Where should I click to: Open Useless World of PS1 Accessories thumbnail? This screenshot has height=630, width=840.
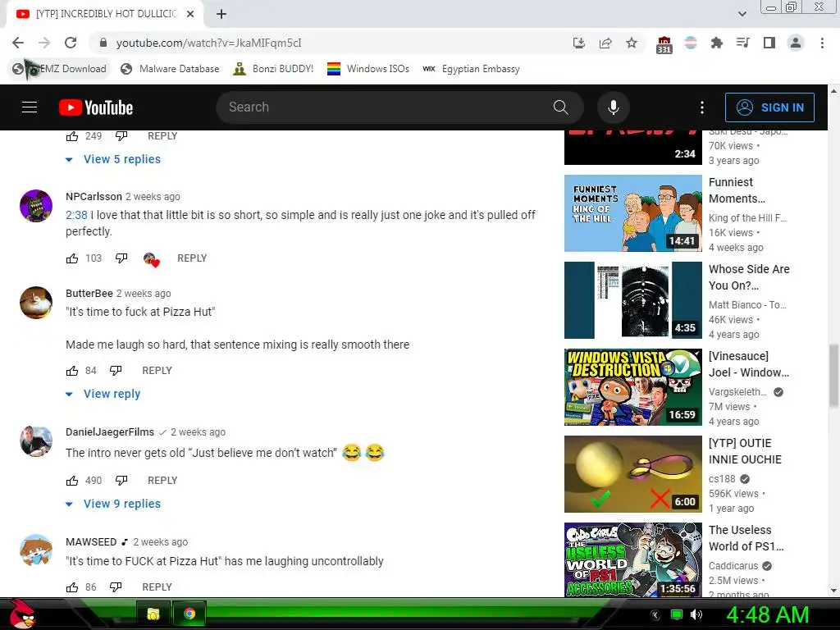(x=632, y=559)
